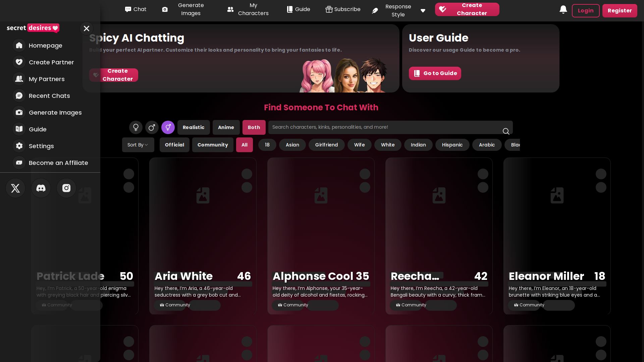Viewport: 644px width, 362px height.
Task: Expand the Response Style dropdown
Action: [423, 11]
